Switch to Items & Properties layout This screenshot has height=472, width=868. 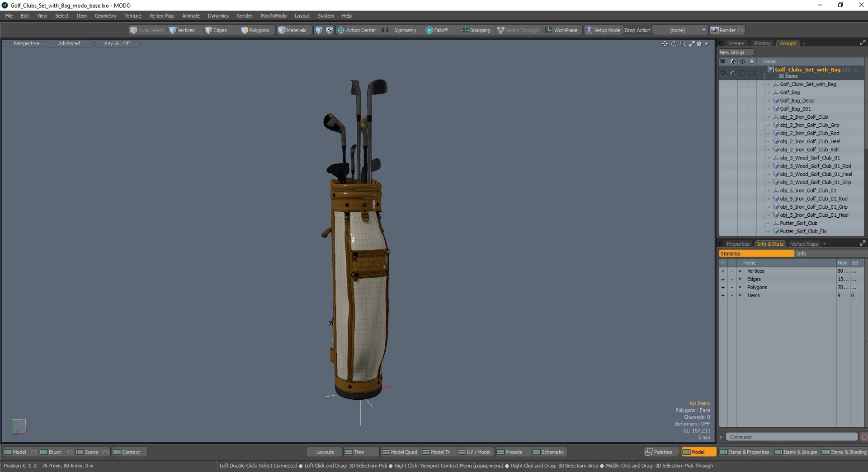pos(745,452)
